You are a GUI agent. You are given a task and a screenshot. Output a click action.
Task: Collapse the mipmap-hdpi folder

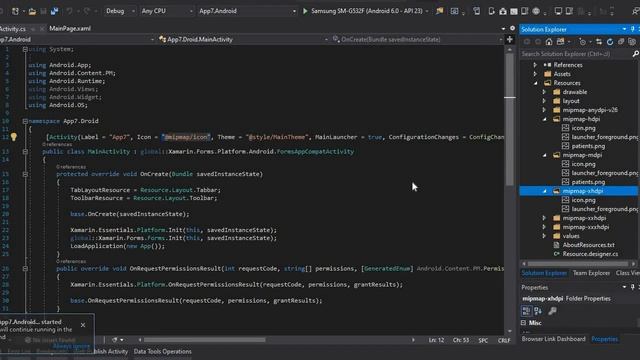coord(544,119)
